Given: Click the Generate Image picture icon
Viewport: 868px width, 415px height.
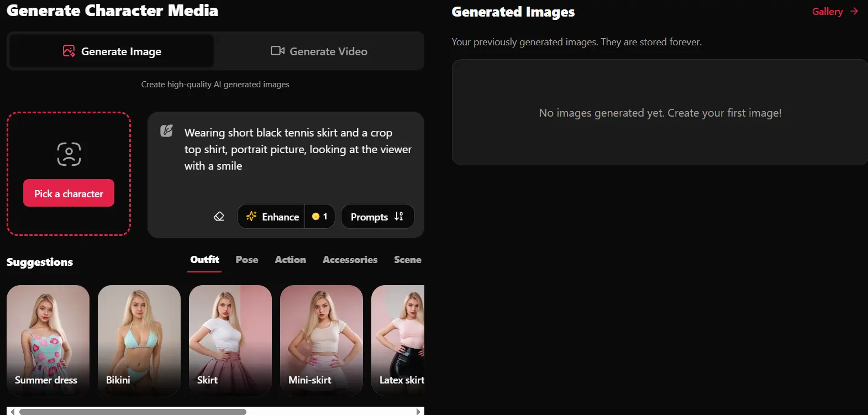Looking at the screenshot, I should click(69, 51).
